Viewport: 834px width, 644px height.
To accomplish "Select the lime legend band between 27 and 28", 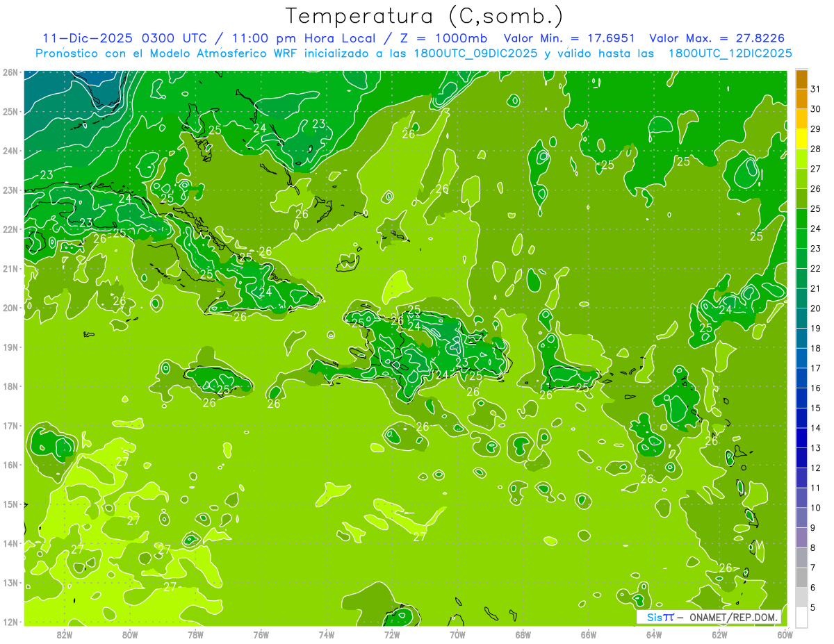I will [801, 158].
